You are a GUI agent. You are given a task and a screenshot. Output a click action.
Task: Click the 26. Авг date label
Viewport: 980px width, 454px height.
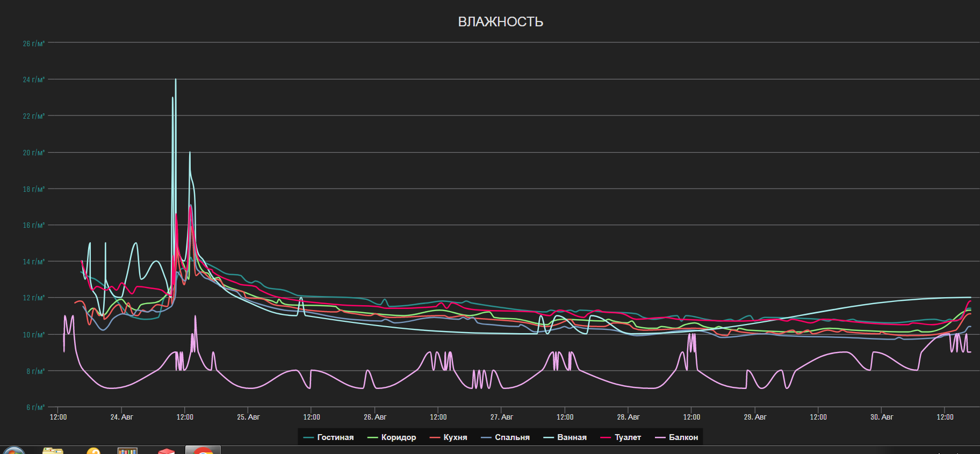375,417
